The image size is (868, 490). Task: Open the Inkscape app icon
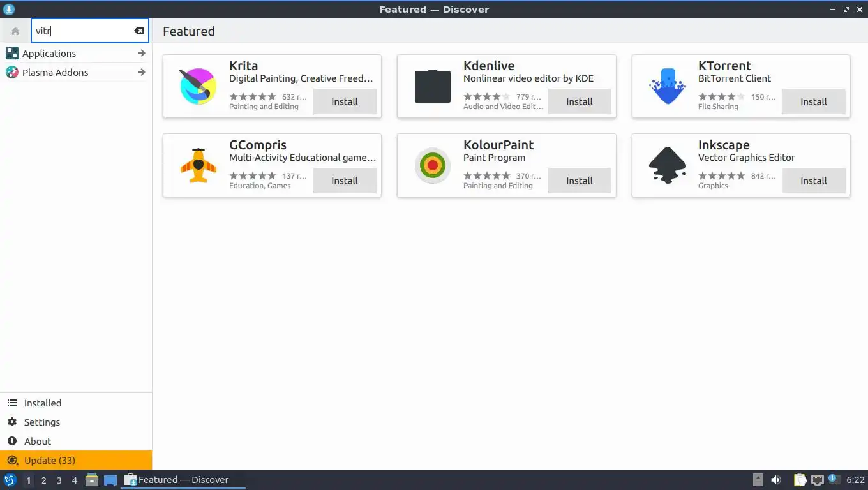point(667,165)
